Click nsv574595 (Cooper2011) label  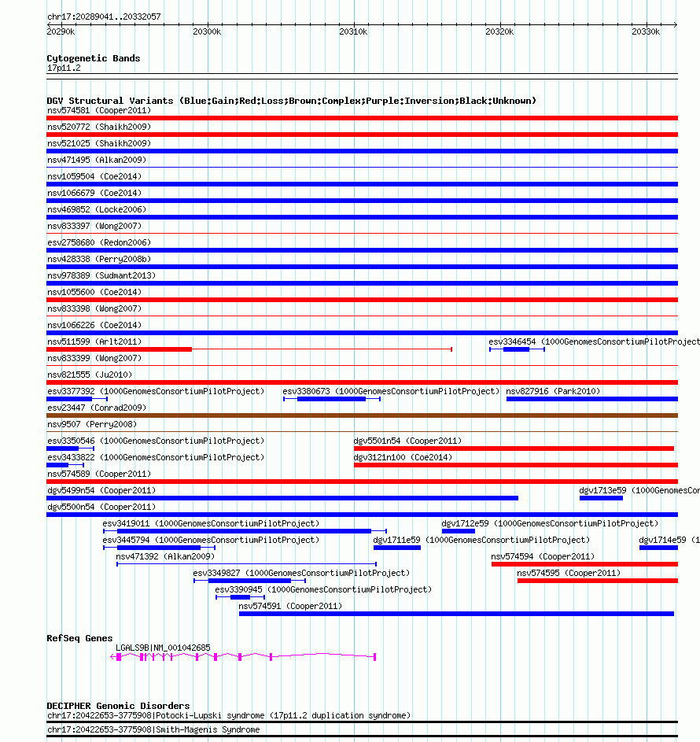coord(569,573)
